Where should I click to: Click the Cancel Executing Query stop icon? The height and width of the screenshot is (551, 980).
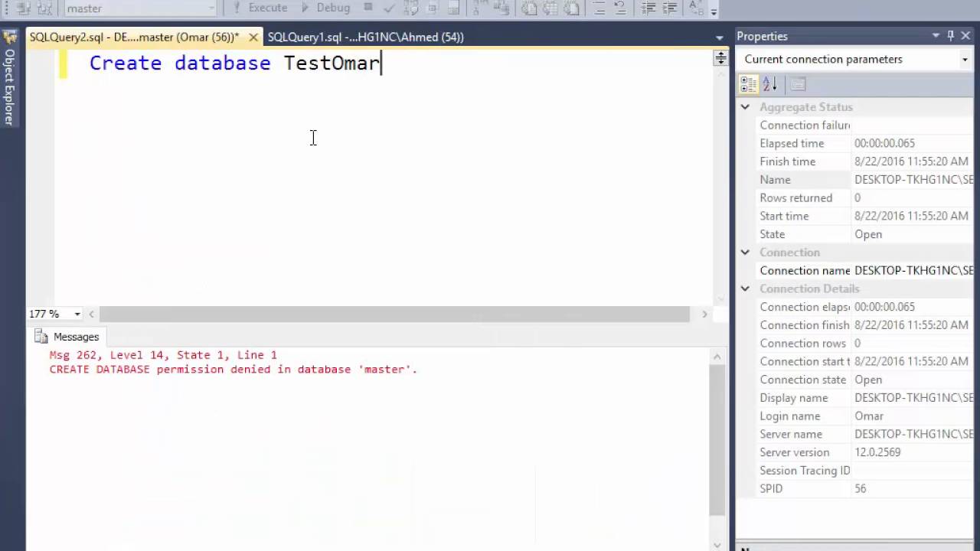coord(368,8)
